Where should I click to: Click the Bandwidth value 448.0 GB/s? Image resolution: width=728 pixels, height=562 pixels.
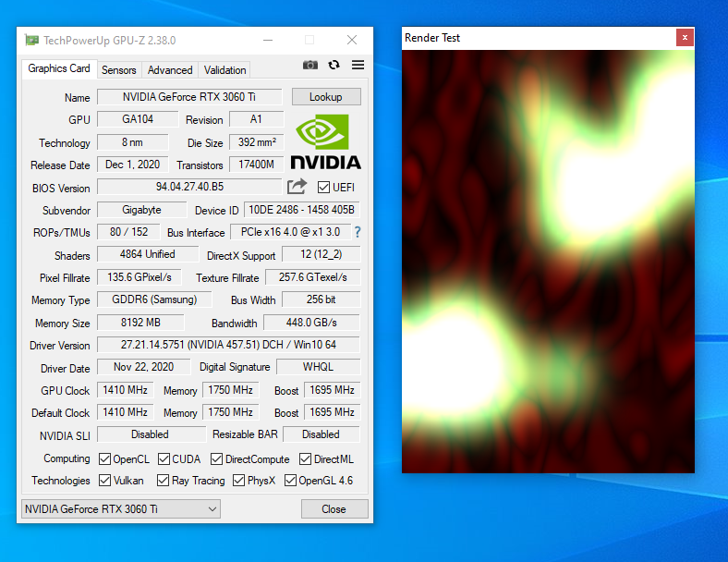pyautogui.click(x=311, y=323)
